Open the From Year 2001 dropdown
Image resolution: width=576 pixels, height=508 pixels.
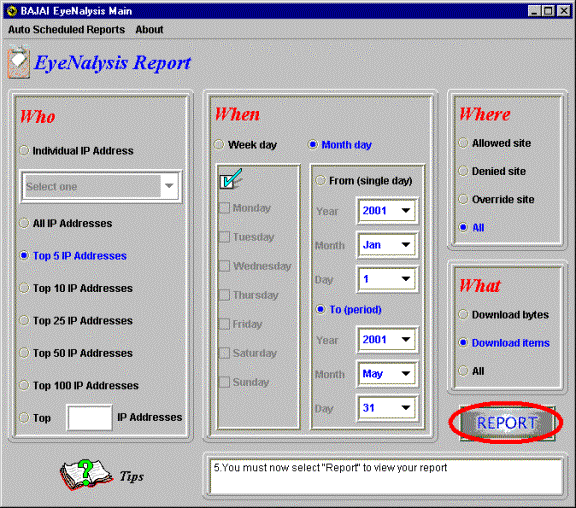tap(387, 211)
